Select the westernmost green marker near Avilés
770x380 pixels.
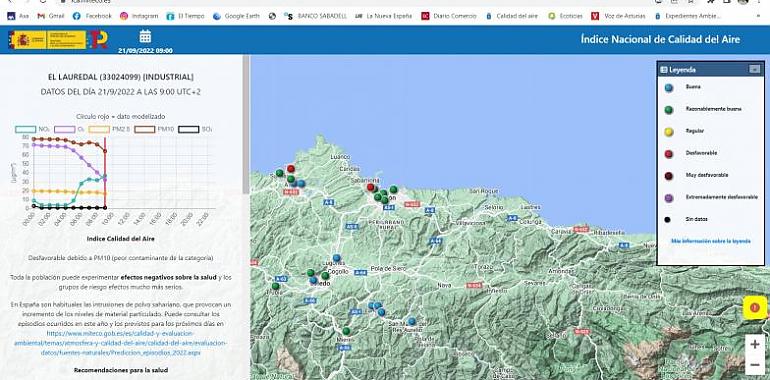tap(279, 173)
